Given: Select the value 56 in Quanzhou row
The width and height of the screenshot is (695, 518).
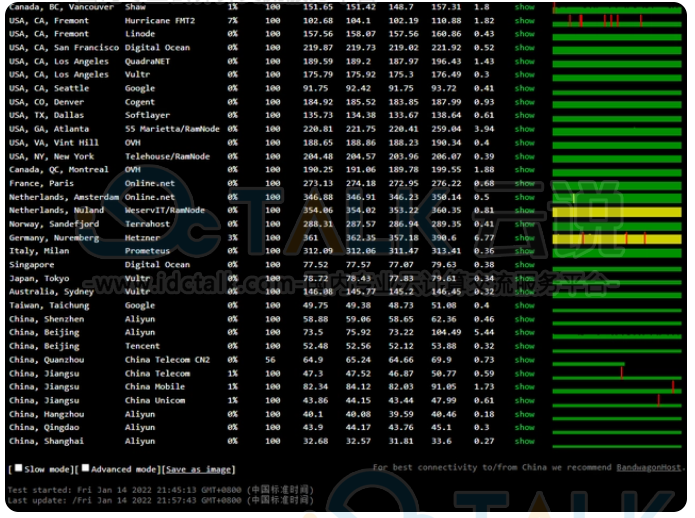Looking at the screenshot, I should [x=270, y=360].
